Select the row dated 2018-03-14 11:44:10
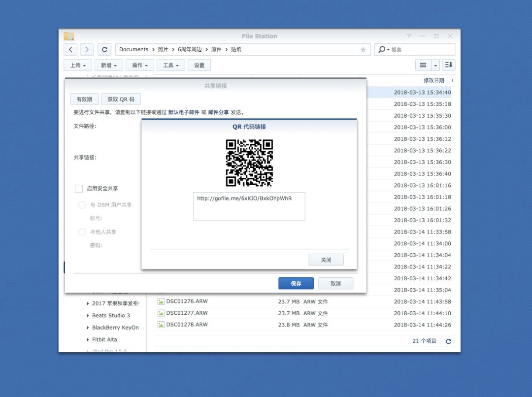 [302, 313]
